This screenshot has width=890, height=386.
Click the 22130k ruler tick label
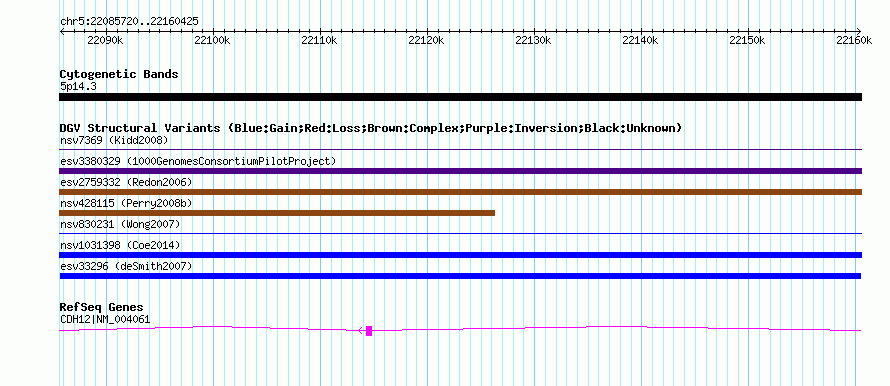533,40
